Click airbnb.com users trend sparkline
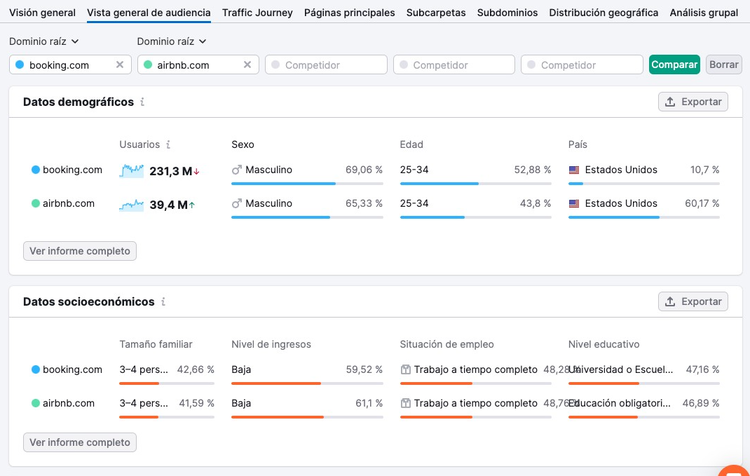750x476 pixels. 132,205
